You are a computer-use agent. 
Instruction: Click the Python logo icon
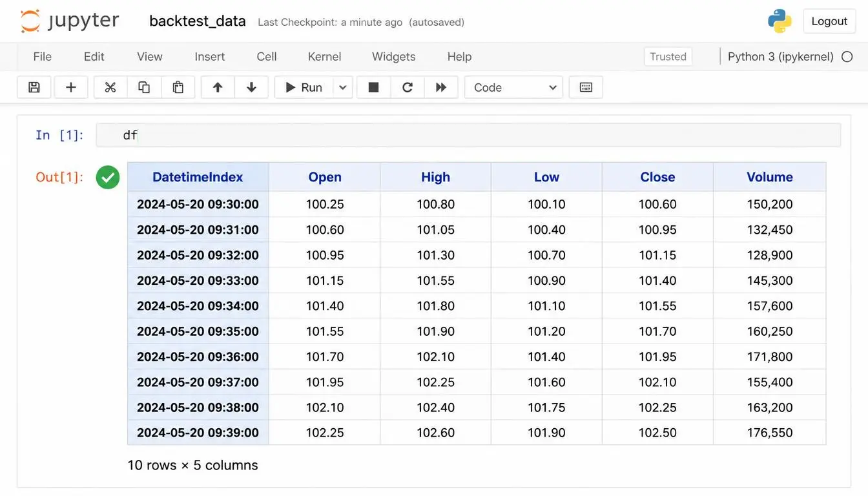point(780,21)
